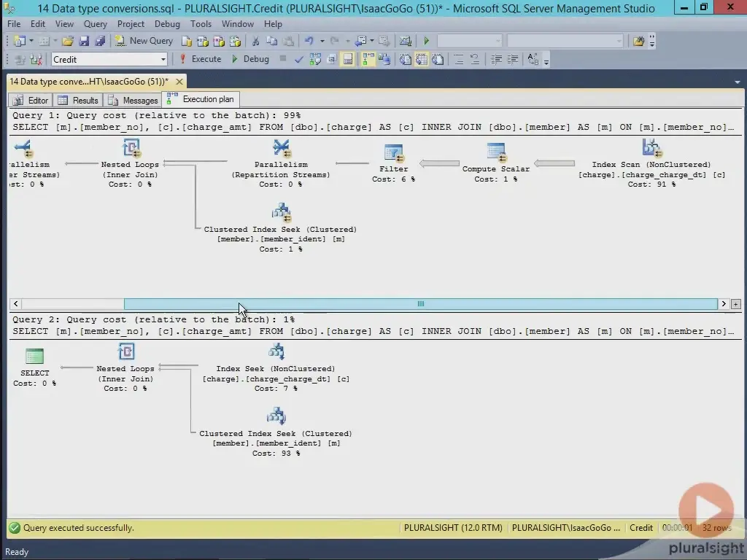The width and height of the screenshot is (747, 560).
Task: Click the Save All toolbar icon
Action: click(99, 41)
